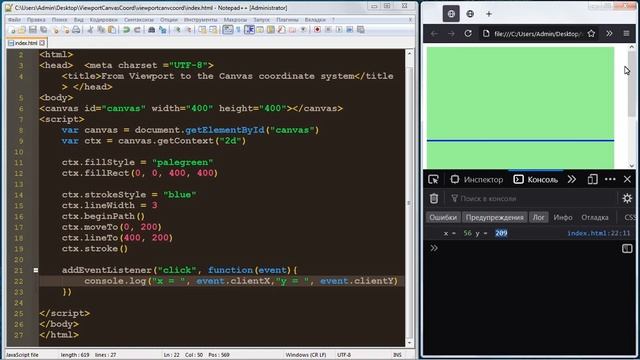
Task: Click Playback macro icon in Notepad++ toolbar
Action: (x=339, y=30)
